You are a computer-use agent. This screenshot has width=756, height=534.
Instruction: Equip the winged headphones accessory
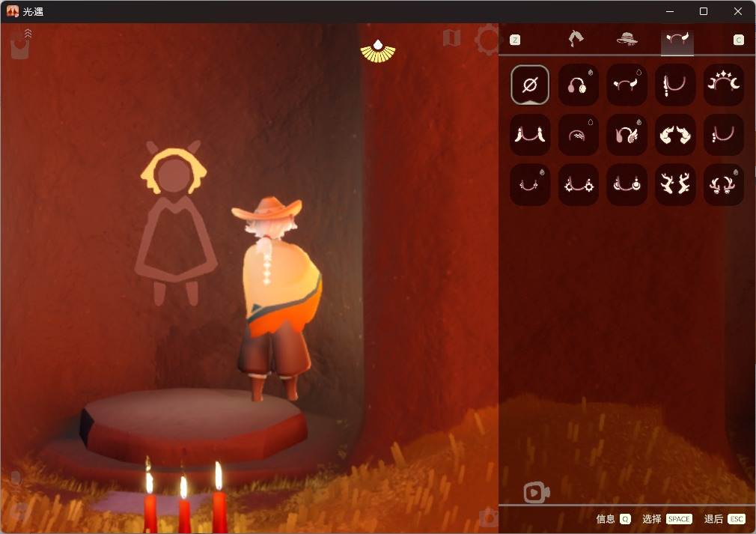click(627, 135)
